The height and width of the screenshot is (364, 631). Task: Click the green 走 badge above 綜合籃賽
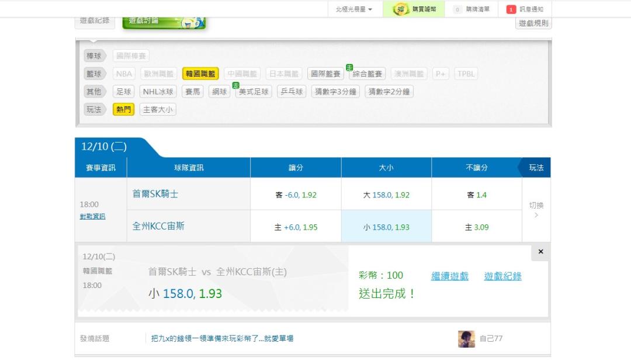point(349,68)
